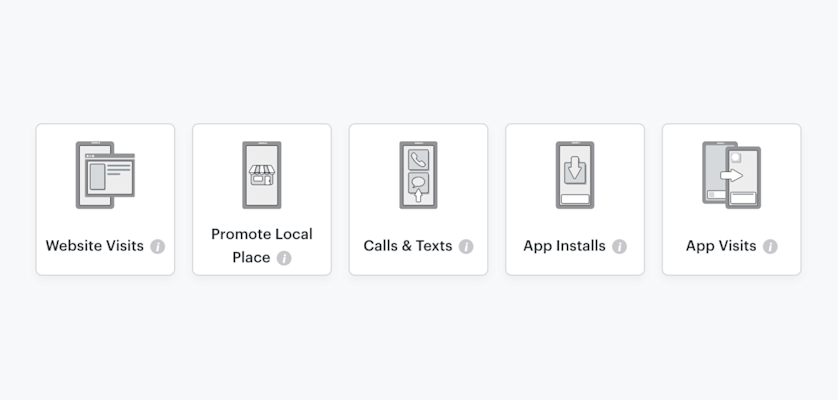Pick the App Installs objective card
This screenshot has width=838, height=400.
click(x=575, y=199)
